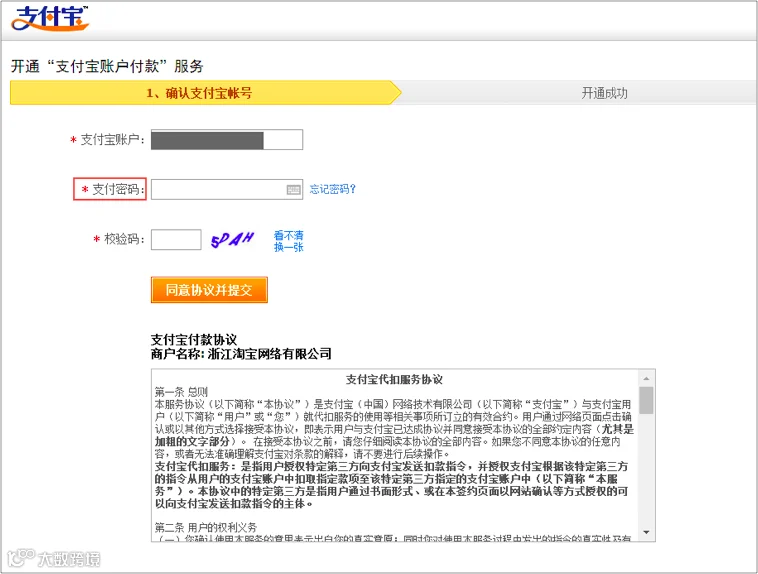Image resolution: width=758 pixels, height=574 pixels.
Task: Submit with the 同意协议并提交 button
Action: point(209,290)
